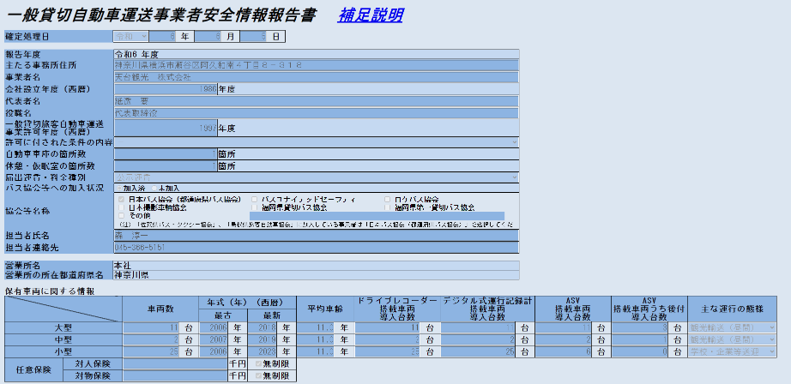Open the 届出運賃・料金種別 dropdown
The width and height of the screenshot is (791, 384).
click(316, 177)
